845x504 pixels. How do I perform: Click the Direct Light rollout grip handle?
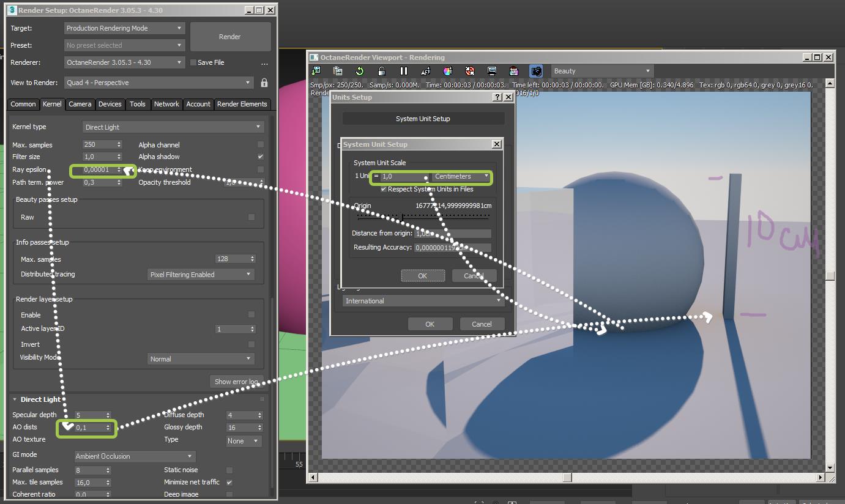tap(262, 399)
